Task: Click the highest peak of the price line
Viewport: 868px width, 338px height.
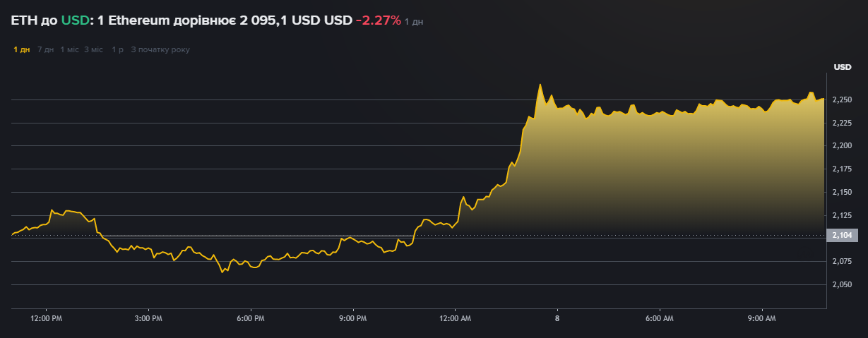Action: pos(540,85)
